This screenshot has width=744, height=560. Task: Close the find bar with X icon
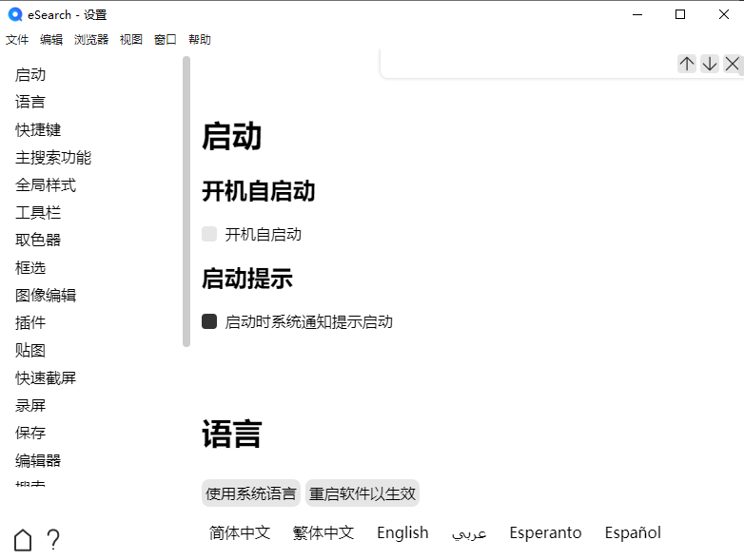coord(733,64)
